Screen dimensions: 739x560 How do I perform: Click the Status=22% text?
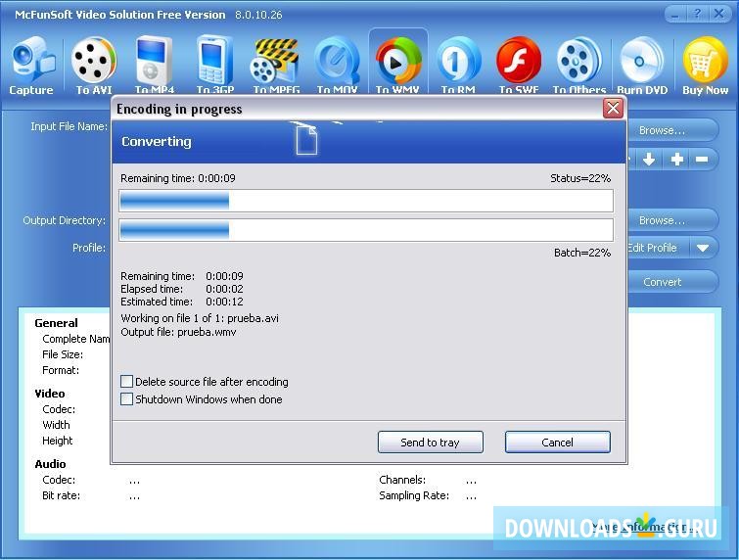[580, 178]
